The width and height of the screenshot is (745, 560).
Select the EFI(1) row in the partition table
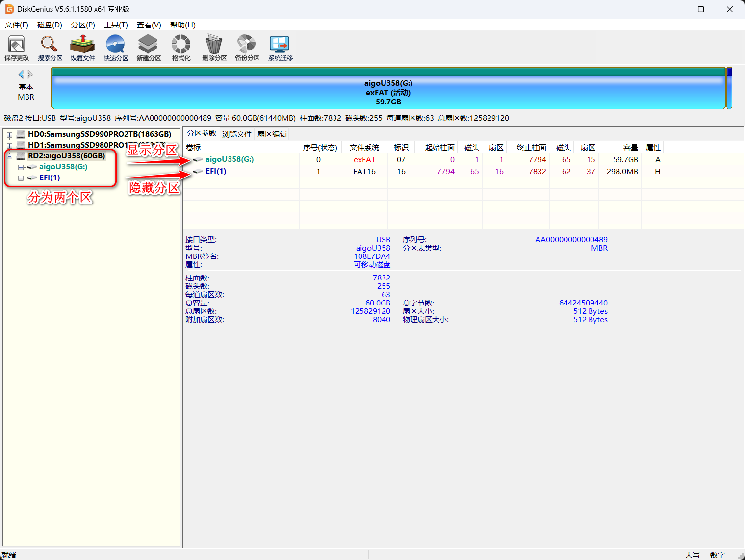point(216,171)
